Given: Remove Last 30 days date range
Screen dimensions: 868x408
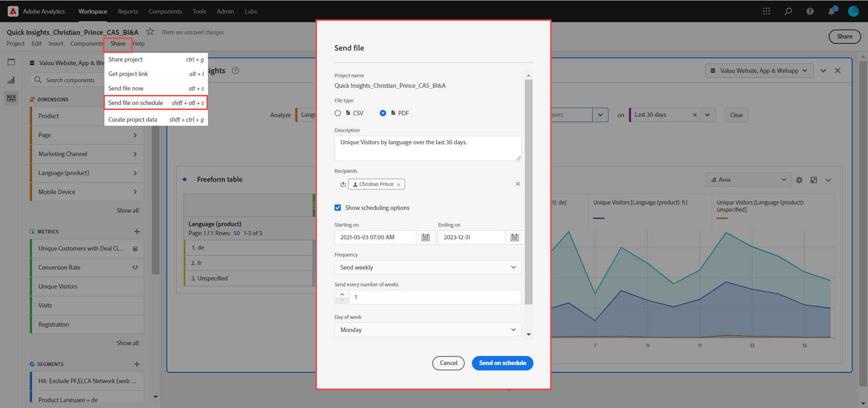Looking at the screenshot, I should [x=695, y=115].
